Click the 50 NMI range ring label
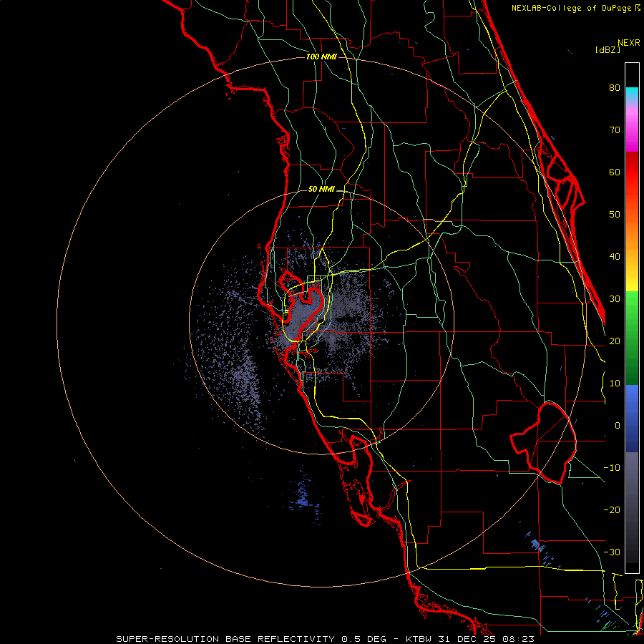This screenshot has width=644, height=644. coord(321,190)
